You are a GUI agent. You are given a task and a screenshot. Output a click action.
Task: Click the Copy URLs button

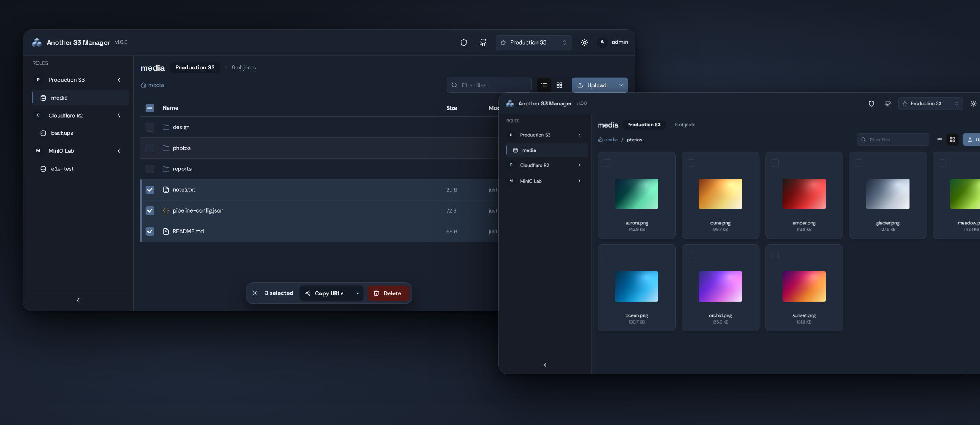coord(325,293)
